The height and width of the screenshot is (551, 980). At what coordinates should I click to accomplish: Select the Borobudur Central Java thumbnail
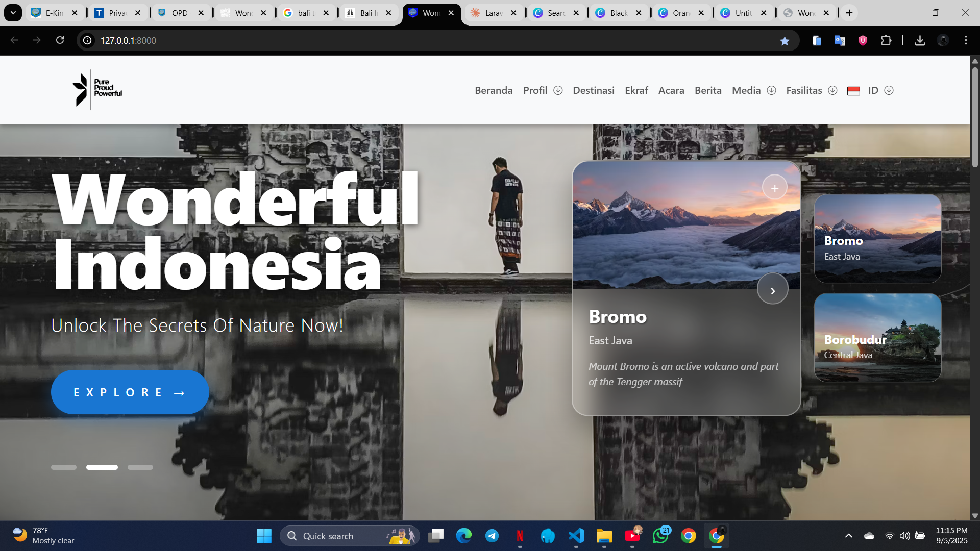877,337
